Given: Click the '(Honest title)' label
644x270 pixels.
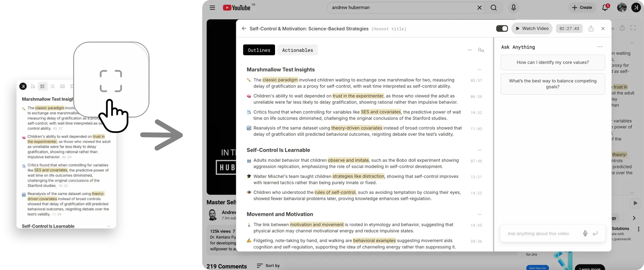Looking at the screenshot, I should click(x=389, y=29).
